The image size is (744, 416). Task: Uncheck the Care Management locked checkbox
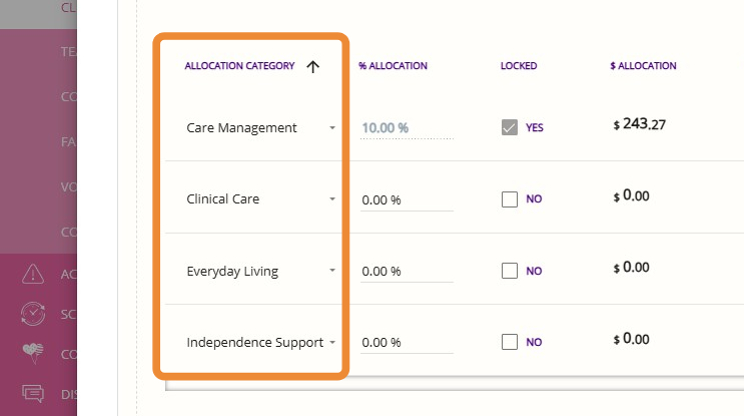pos(510,128)
